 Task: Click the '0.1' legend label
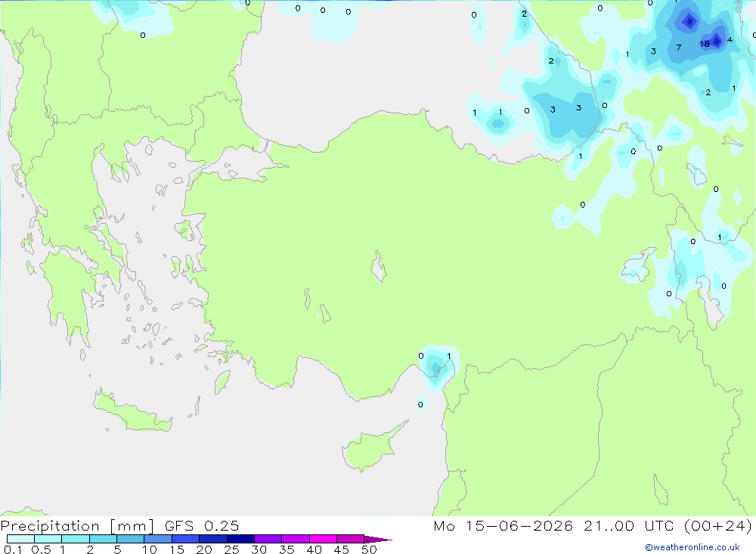click(13, 549)
